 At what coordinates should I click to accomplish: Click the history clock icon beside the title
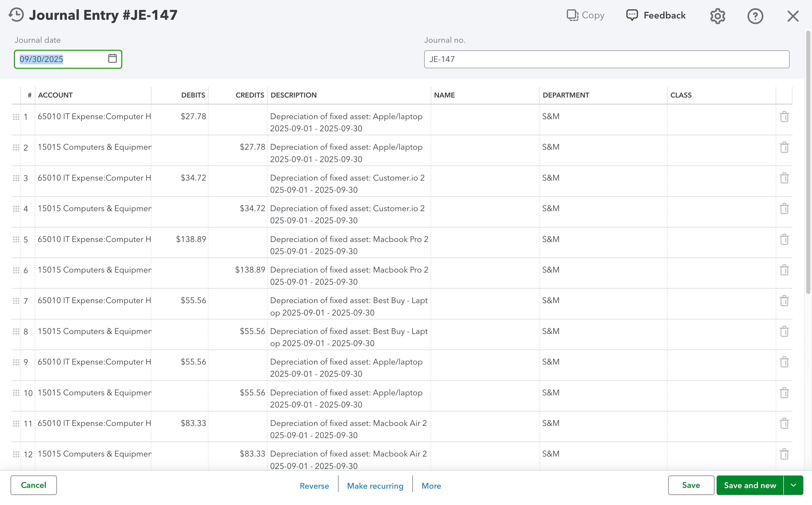coord(16,15)
